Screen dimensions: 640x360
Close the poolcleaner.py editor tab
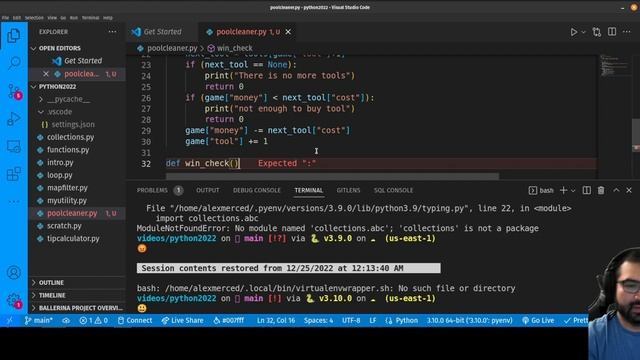[288, 31]
